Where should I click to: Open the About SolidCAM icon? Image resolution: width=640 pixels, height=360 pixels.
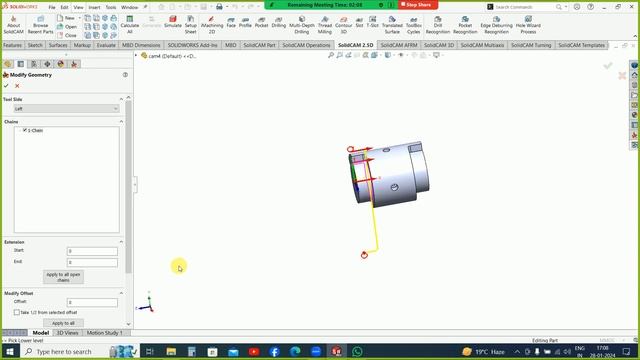tap(13, 25)
